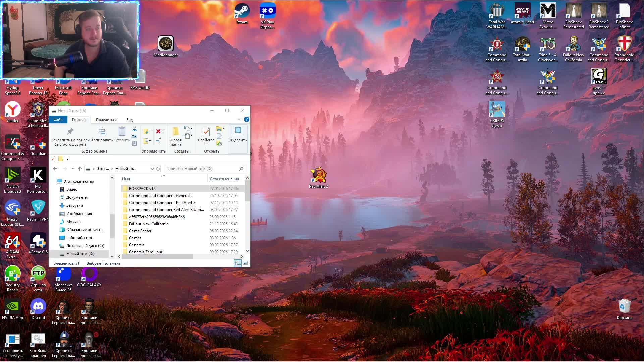Click the scissors Cut icon

[x=134, y=129]
